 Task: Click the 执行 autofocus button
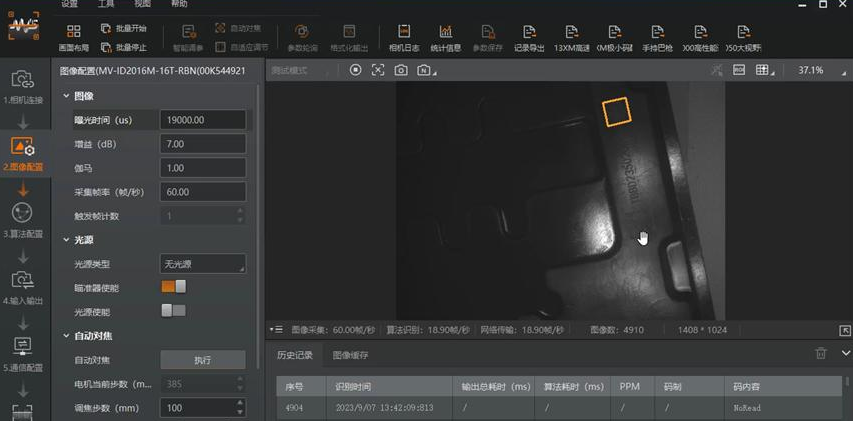(203, 360)
